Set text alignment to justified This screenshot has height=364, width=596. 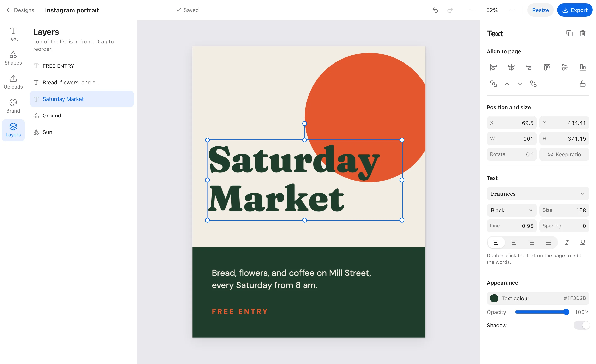pyautogui.click(x=549, y=242)
